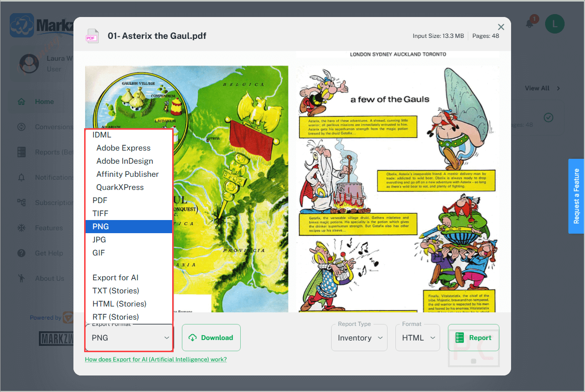The height and width of the screenshot is (392, 585).
Task: Open How does Export for AI work link
Action: tap(156, 359)
